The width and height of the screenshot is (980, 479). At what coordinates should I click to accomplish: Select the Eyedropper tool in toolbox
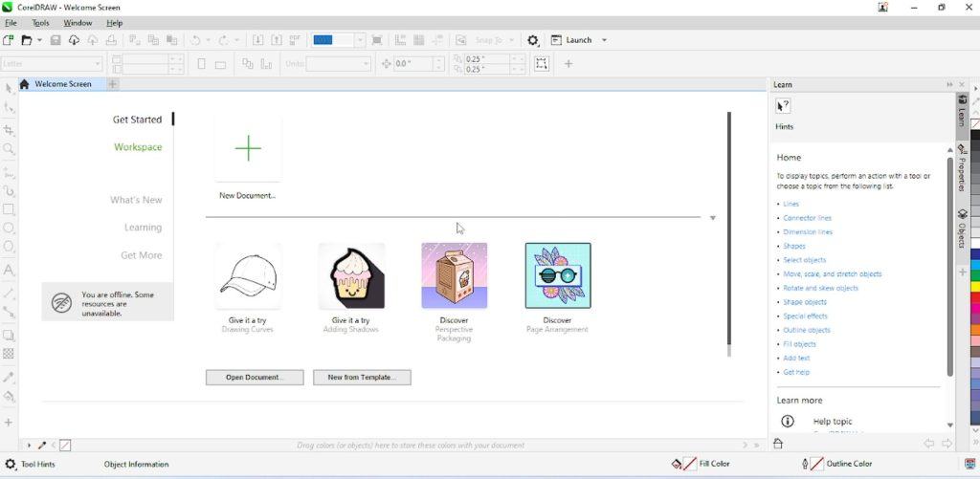click(9, 378)
